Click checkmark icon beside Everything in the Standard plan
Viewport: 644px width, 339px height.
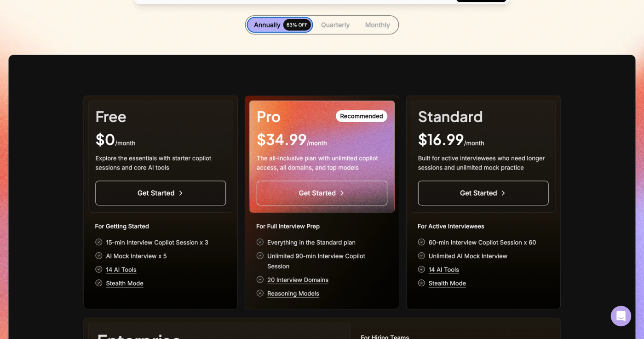260,242
